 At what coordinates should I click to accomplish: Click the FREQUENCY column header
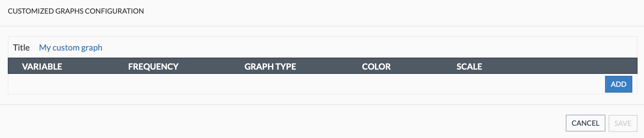pyautogui.click(x=153, y=66)
